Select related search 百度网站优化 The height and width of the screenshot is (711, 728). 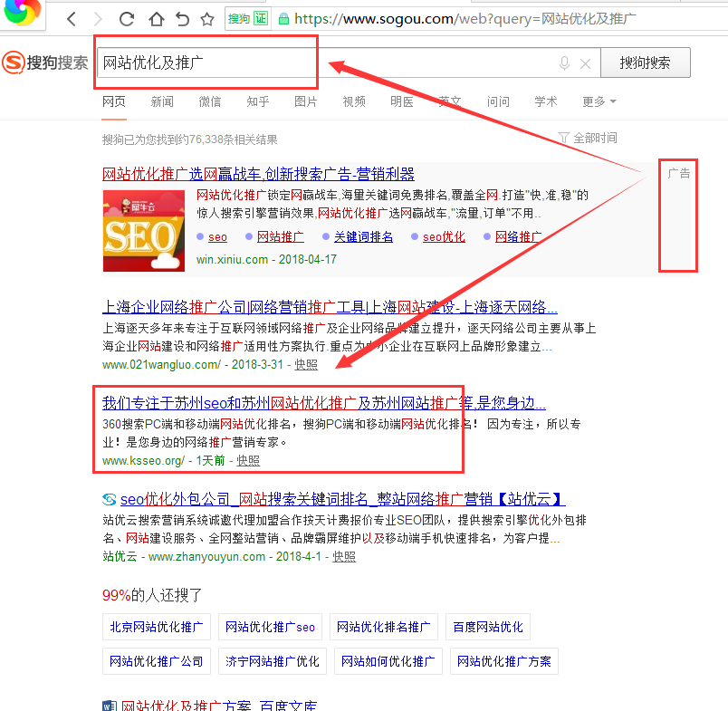[488, 627]
